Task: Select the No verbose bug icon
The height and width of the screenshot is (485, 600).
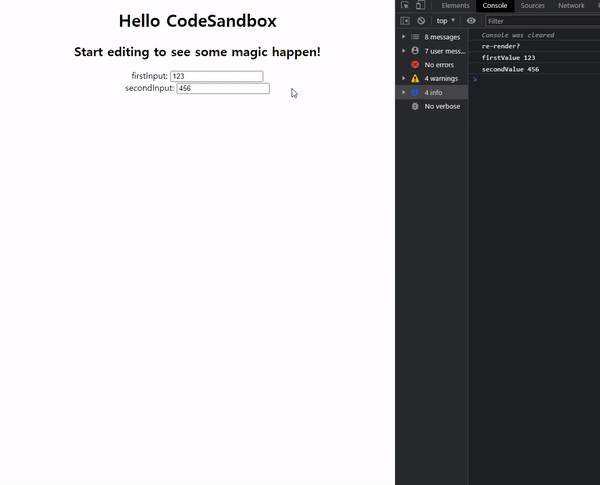Action: point(415,106)
